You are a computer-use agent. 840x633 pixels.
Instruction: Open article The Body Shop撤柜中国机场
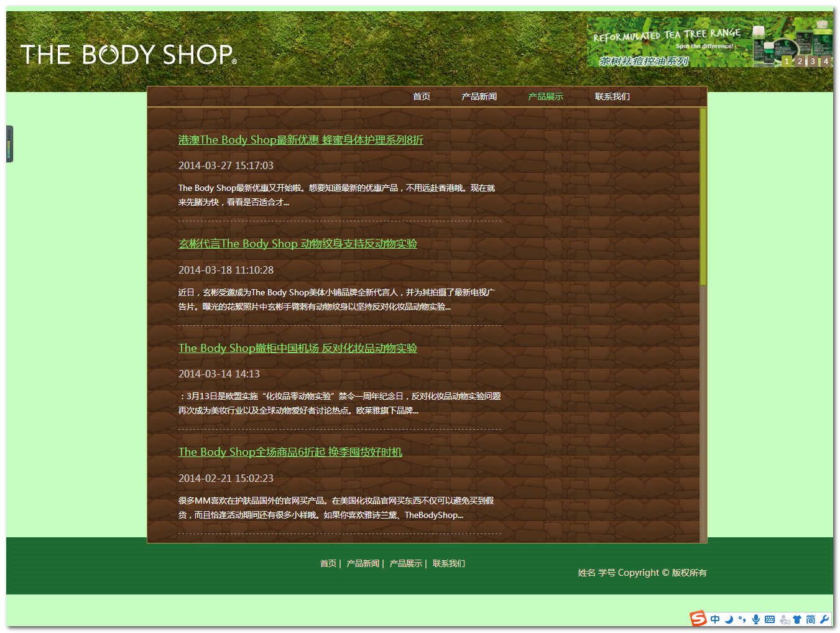click(298, 348)
